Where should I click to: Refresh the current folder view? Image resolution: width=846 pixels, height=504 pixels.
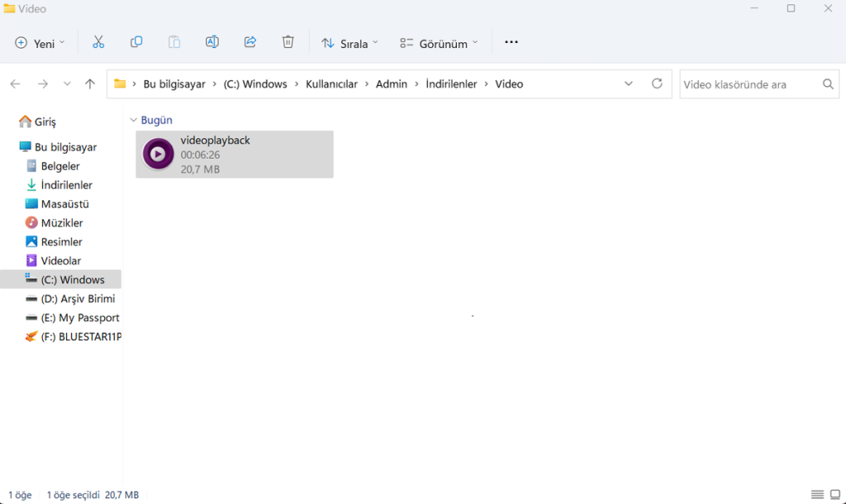click(657, 83)
